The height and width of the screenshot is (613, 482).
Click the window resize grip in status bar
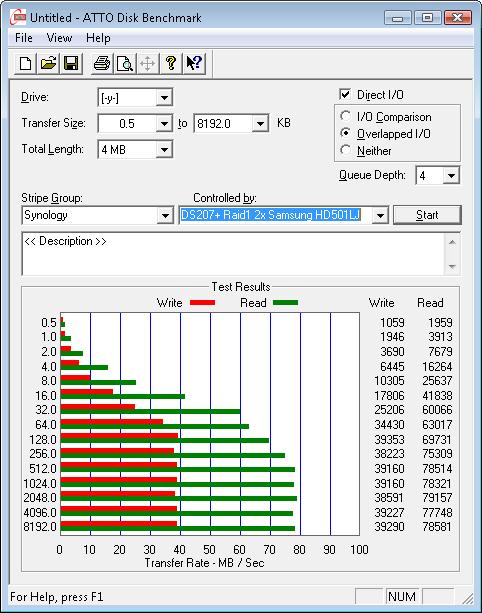tap(467, 598)
